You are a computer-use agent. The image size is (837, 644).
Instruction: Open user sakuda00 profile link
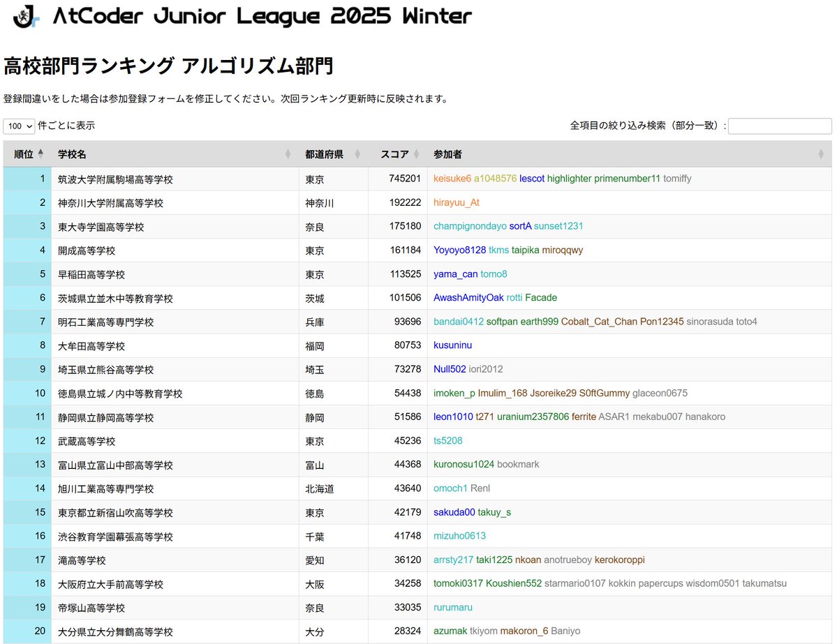[454, 512]
